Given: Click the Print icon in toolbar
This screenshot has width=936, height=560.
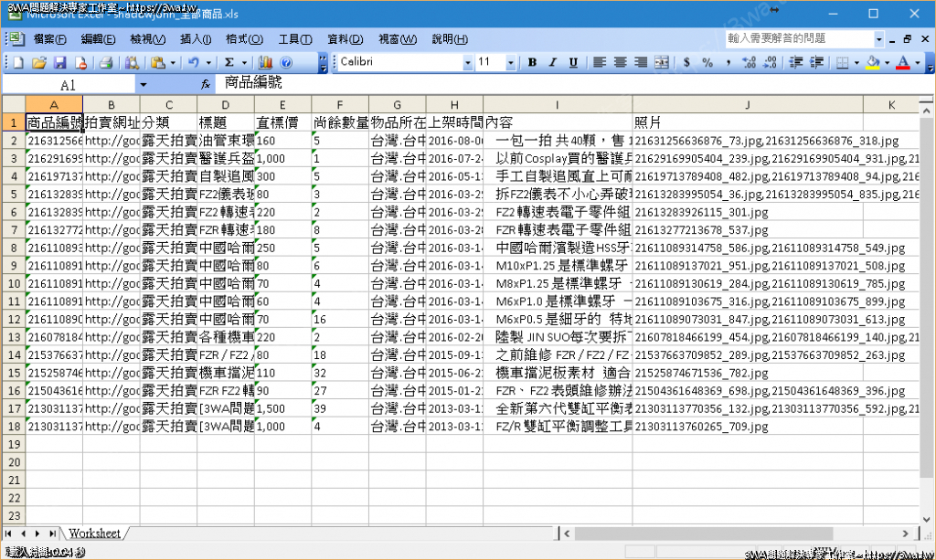Looking at the screenshot, I should (106, 63).
